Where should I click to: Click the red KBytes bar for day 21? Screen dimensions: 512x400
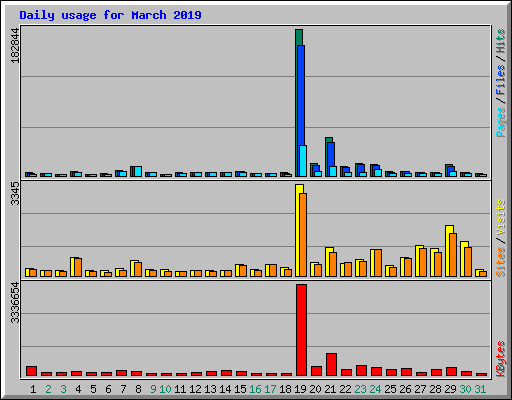[x=331, y=364]
